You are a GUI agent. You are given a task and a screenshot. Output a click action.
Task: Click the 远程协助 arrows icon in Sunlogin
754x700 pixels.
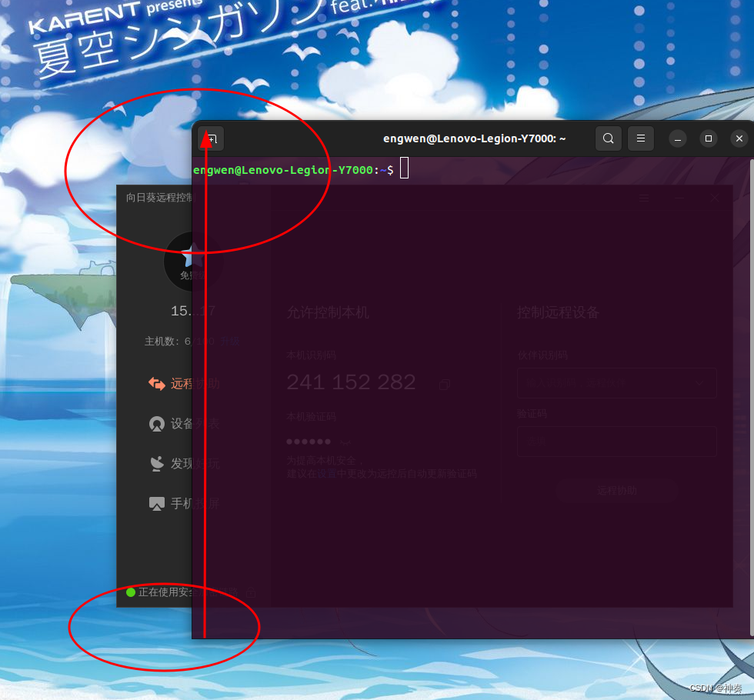pos(157,383)
